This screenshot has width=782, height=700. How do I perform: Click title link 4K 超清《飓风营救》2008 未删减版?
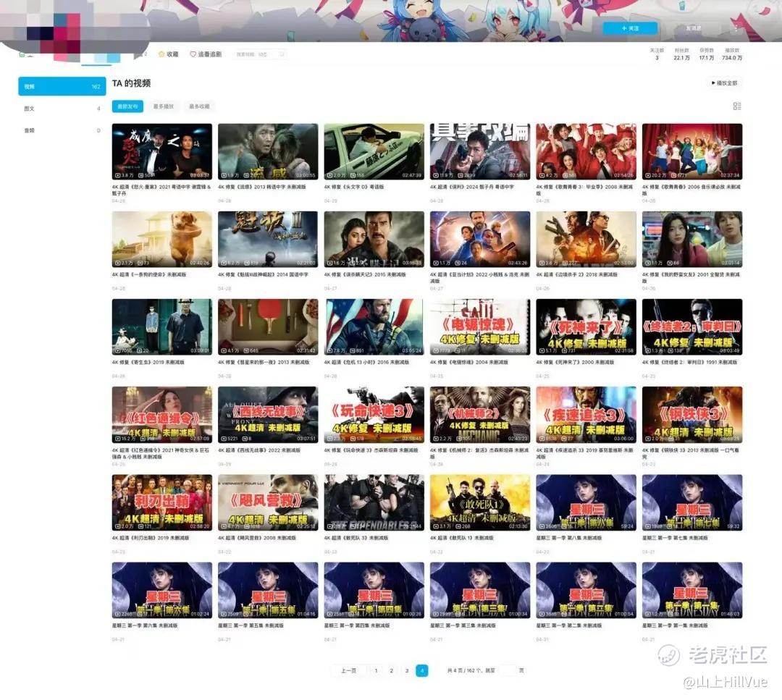[x=257, y=538]
